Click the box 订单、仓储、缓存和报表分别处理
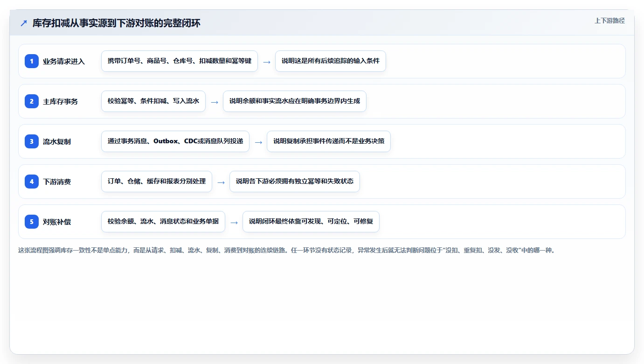This screenshot has width=644, height=364. (x=157, y=182)
